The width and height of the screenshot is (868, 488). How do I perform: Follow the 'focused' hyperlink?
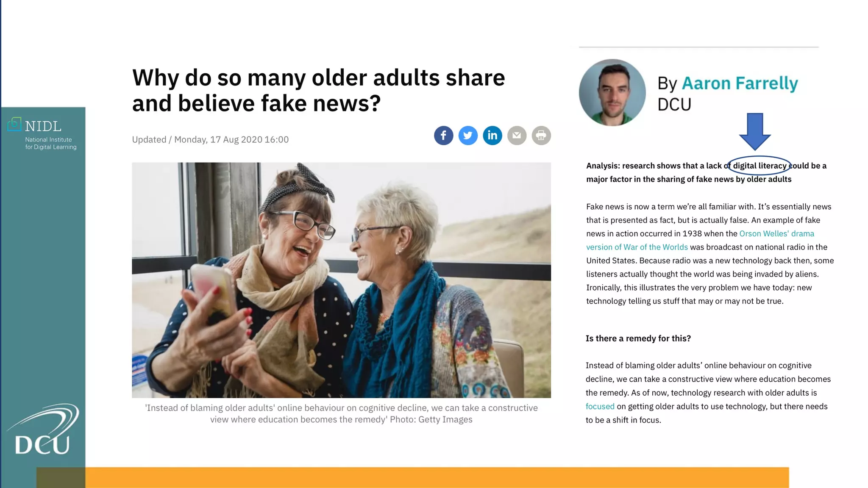[x=600, y=406]
